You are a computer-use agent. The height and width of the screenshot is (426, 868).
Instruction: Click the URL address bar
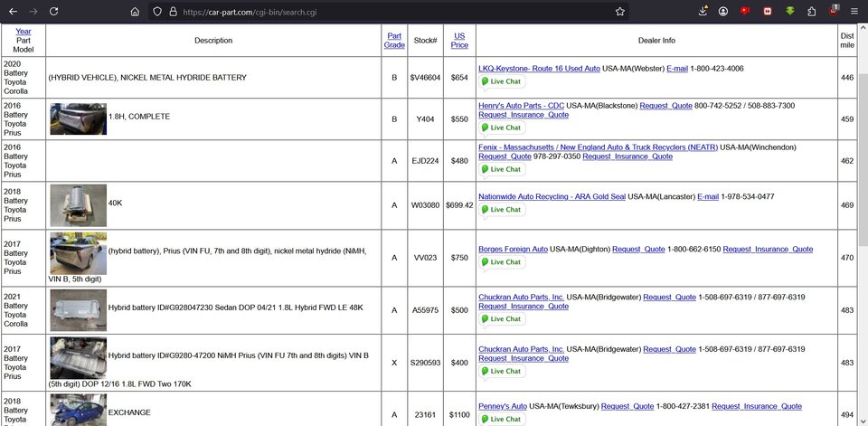388,12
